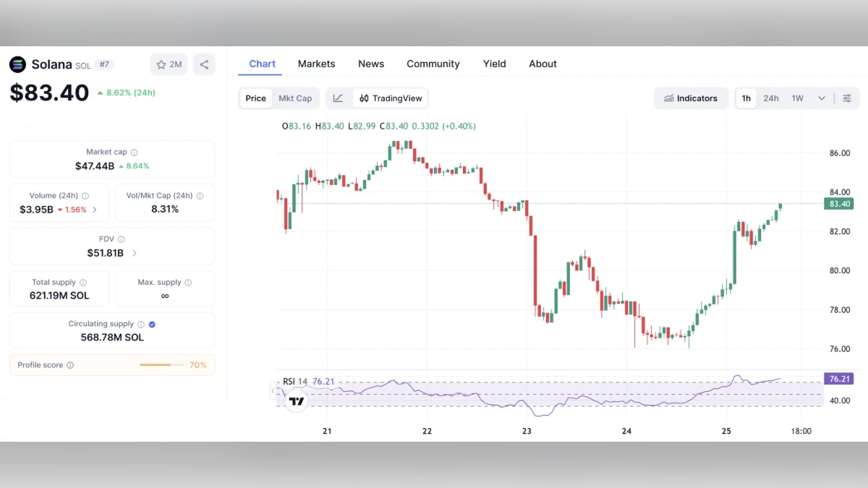Open the Community tab
Image resolution: width=868 pixels, height=488 pixels.
pos(433,64)
